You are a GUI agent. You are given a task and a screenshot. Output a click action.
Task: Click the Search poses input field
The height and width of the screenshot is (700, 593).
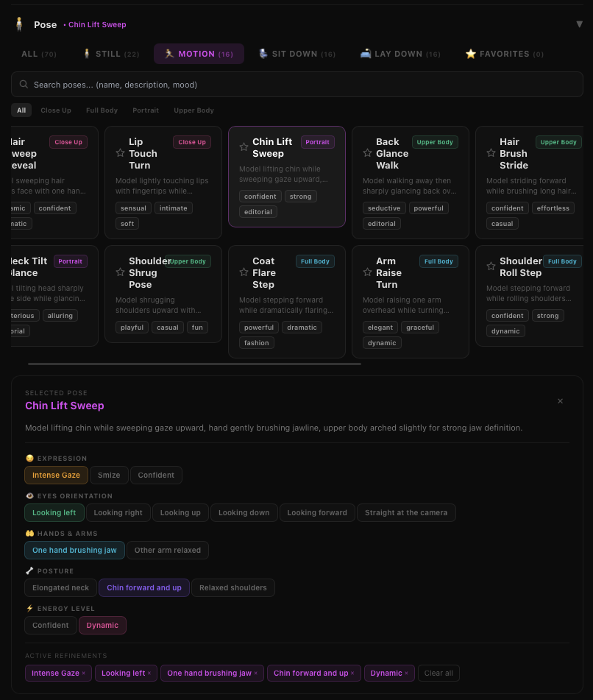point(296,85)
